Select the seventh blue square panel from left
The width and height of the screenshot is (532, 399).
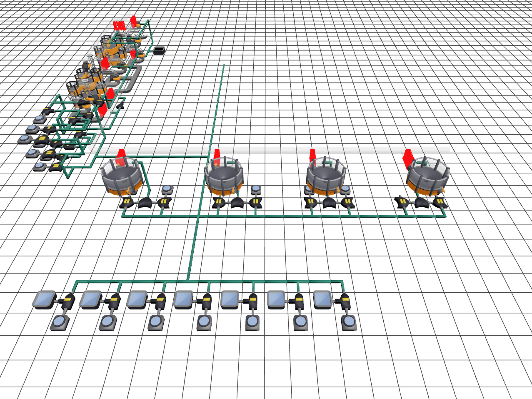322,299
